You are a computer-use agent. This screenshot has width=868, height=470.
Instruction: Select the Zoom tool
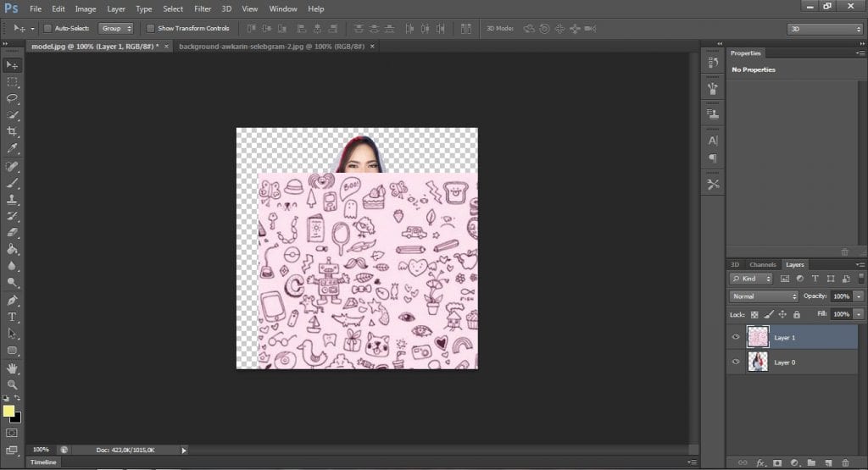[x=13, y=384]
